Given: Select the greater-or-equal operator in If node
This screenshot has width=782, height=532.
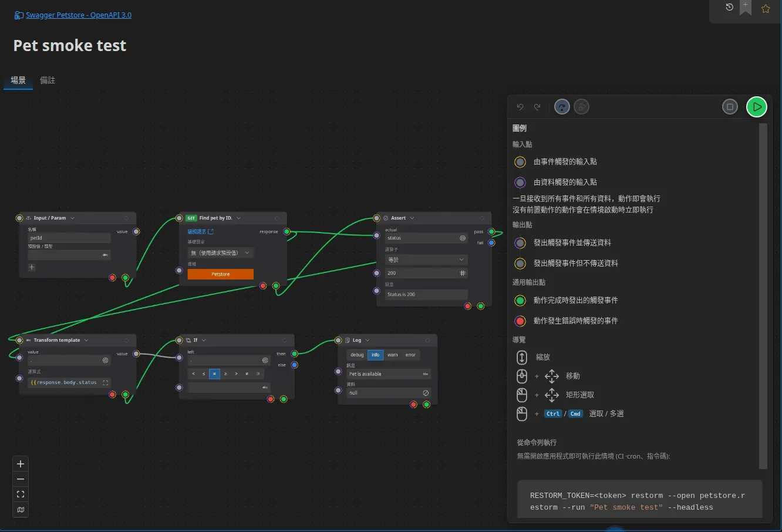Looking at the screenshot, I should tap(225, 373).
